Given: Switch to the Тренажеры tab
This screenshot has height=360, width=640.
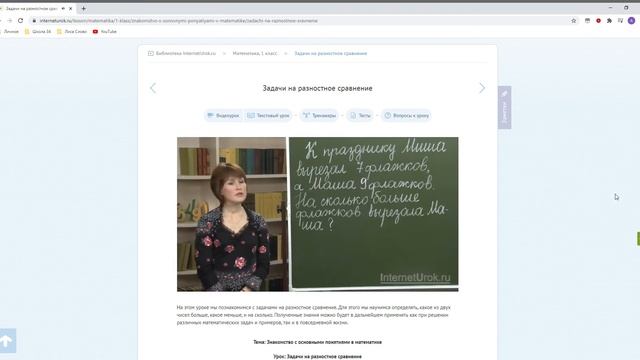Looking at the screenshot, I should 319,116.
